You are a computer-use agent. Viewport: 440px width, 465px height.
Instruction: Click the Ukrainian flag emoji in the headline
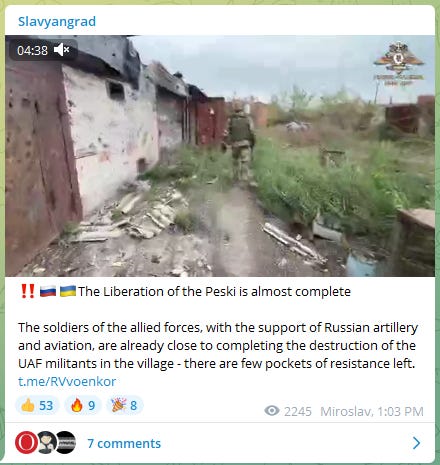(x=68, y=291)
